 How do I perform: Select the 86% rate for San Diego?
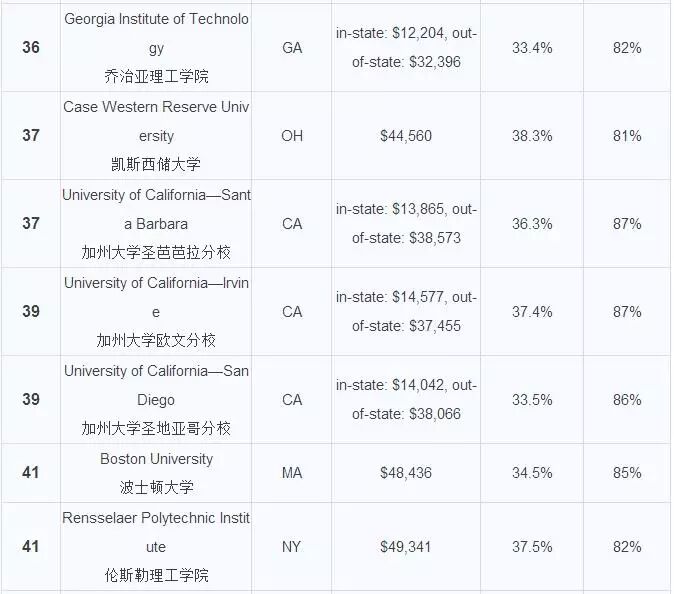click(627, 399)
